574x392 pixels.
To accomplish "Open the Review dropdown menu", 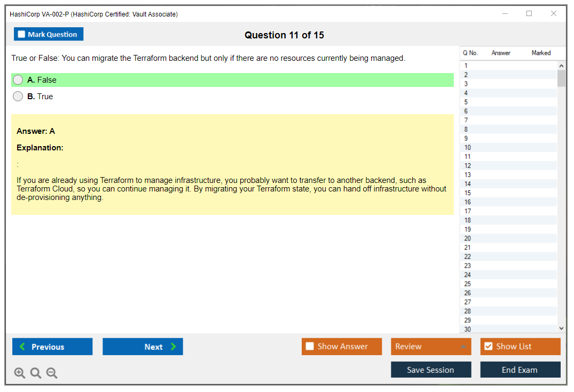I will click(x=430, y=347).
